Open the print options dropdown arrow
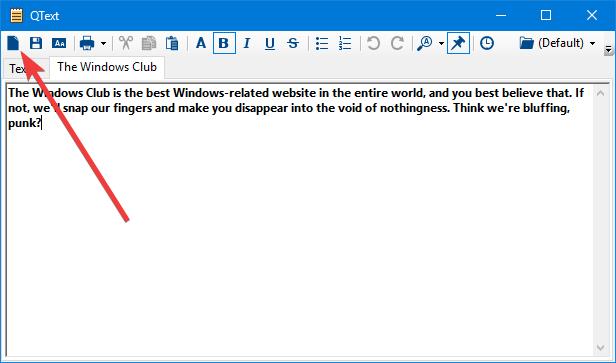 point(103,43)
